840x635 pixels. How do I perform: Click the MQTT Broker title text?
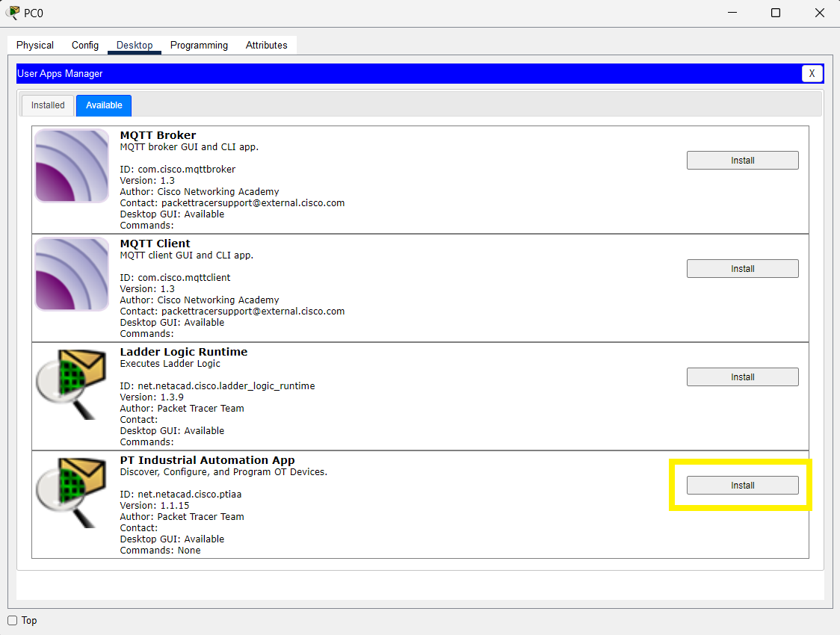158,135
